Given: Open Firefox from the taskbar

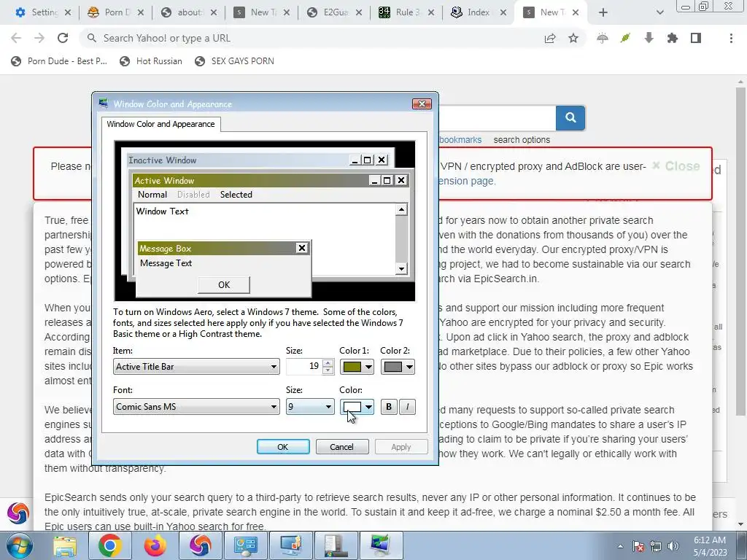Looking at the screenshot, I should click(155, 545).
